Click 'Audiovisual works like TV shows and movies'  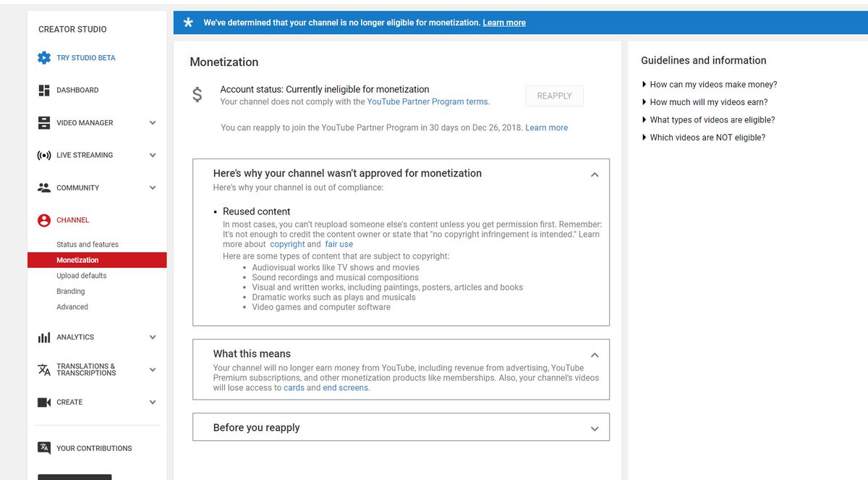[x=336, y=268]
